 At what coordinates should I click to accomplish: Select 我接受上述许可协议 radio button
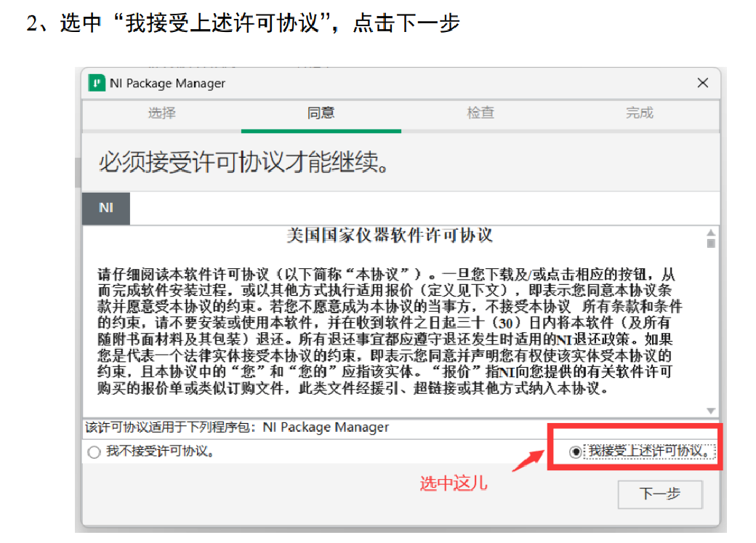575,452
